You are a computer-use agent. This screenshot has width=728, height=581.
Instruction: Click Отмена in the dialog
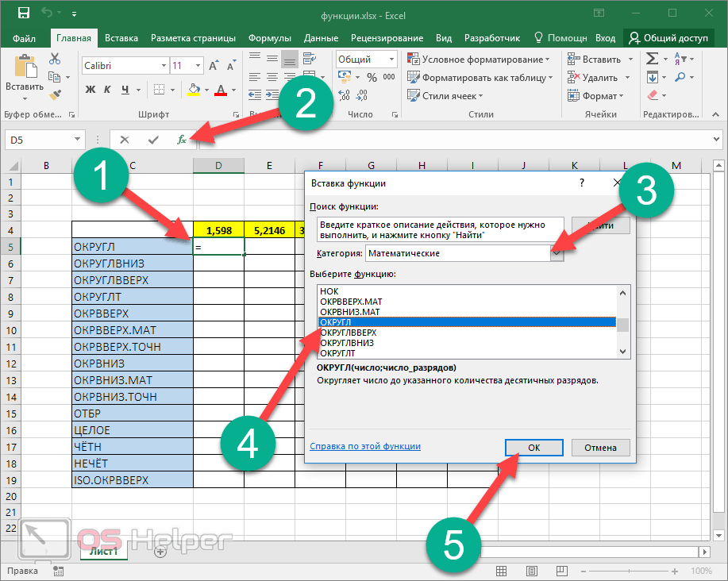600,448
